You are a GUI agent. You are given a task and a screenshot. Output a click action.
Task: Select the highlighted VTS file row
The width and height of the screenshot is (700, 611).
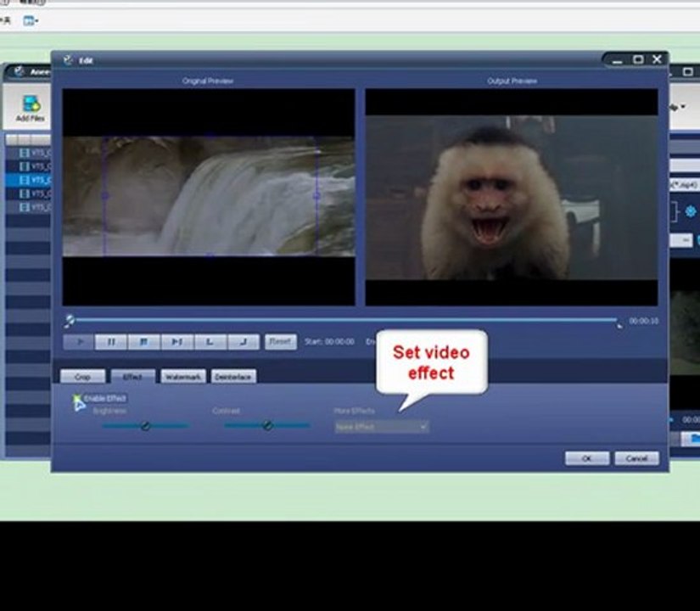pyautogui.click(x=28, y=180)
